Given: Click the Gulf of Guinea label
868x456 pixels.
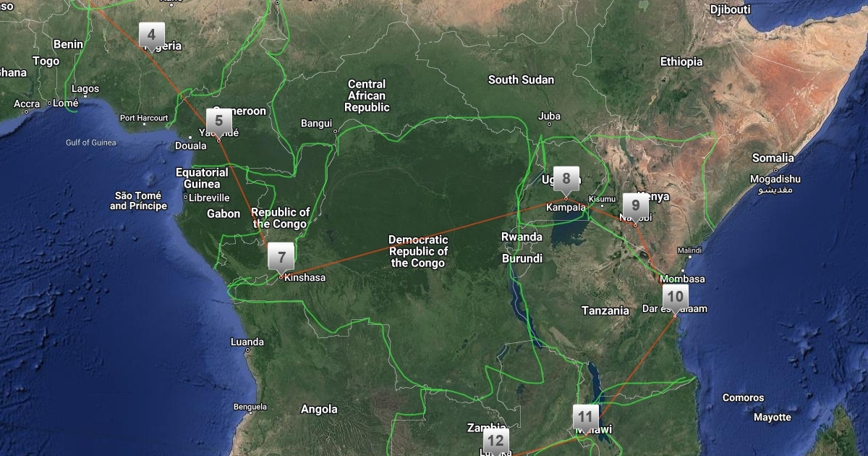Looking at the screenshot, I should [x=90, y=143].
